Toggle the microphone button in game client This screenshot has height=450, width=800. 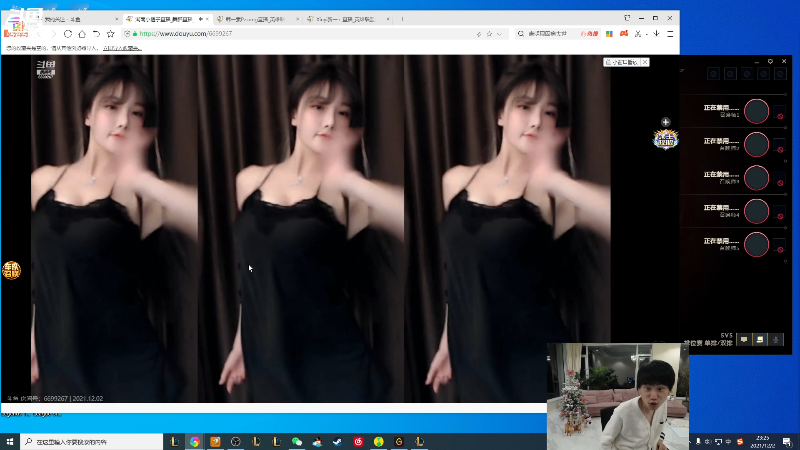click(776, 340)
